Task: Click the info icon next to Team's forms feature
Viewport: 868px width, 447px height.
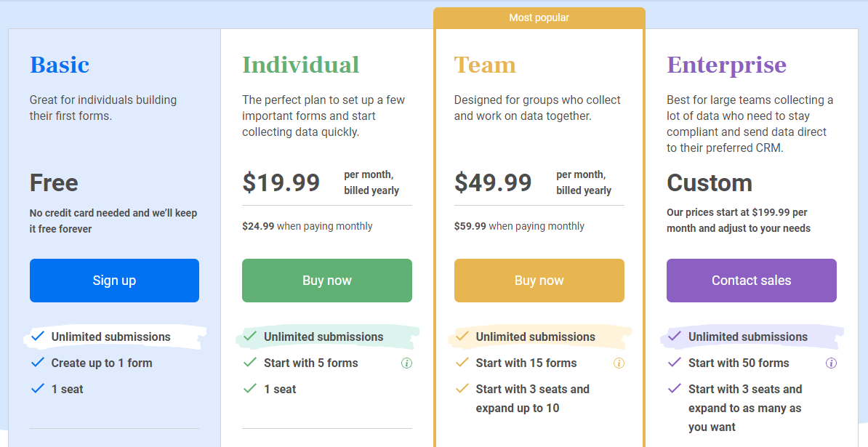Action: (x=619, y=363)
